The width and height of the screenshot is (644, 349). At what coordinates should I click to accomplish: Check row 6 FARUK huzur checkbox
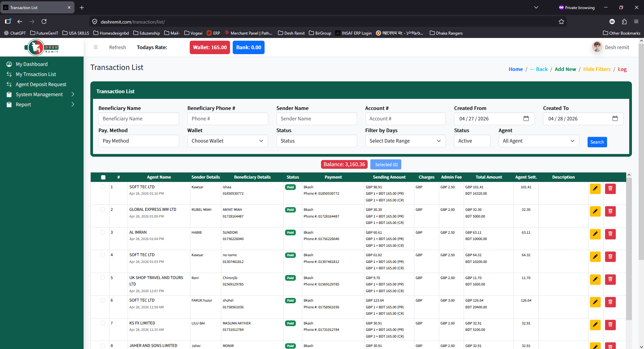(102, 300)
